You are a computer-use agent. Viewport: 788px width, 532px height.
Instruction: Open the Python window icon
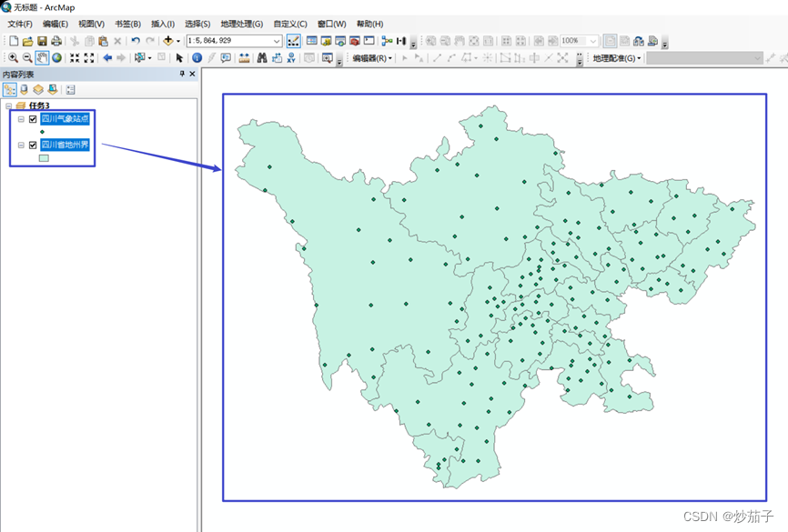pos(369,41)
